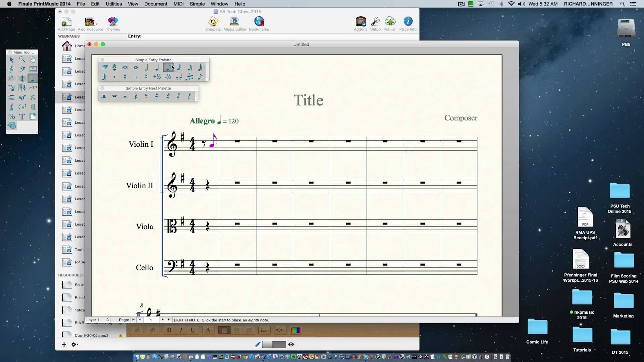Screen dimensions: 644x362
Task: Choose quarter rest in Simple Entry Rest Palette
Action: click(136, 96)
